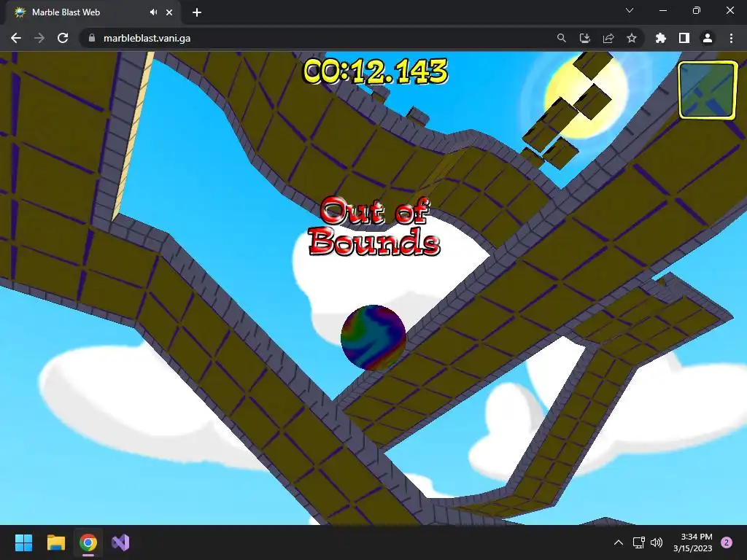Toggle the browser side panel
The image size is (747, 560).
[x=684, y=38]
